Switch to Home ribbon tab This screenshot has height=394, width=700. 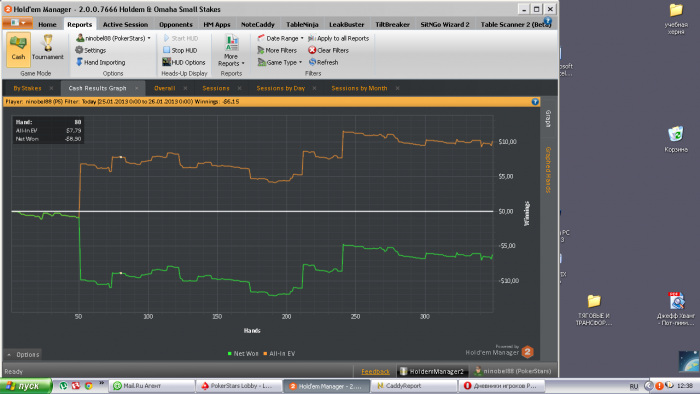click(47, 25)
